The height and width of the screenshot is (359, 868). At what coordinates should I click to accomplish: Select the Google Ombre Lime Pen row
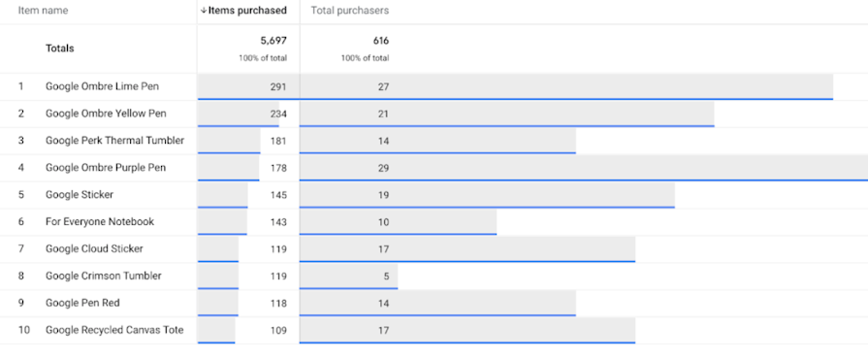point(434,86)
